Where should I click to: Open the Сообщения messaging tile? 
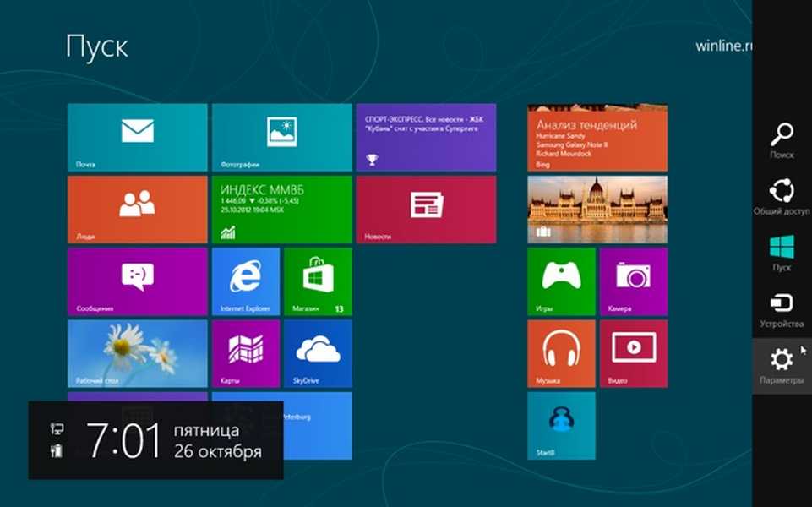[x=137, y=281]
